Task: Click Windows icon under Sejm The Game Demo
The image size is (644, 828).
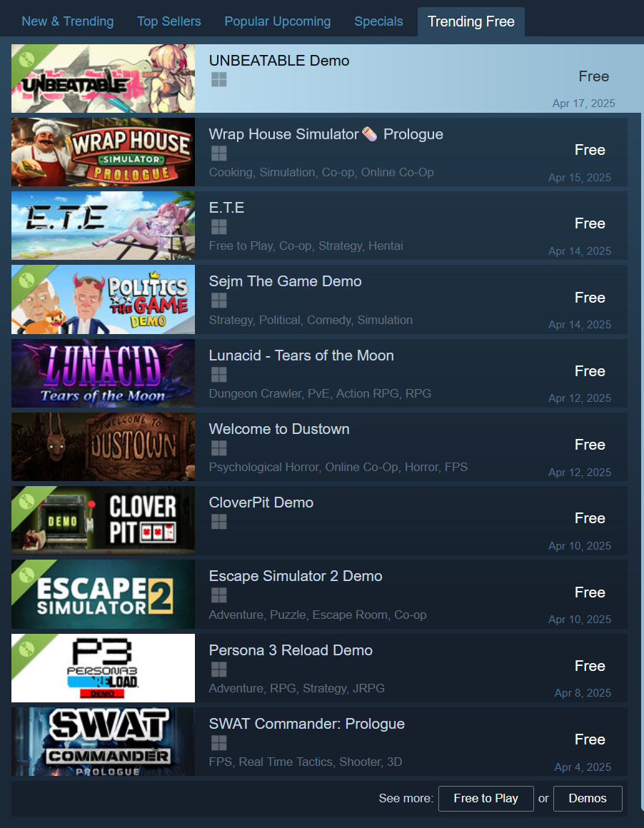Action: tap(218, 301)
